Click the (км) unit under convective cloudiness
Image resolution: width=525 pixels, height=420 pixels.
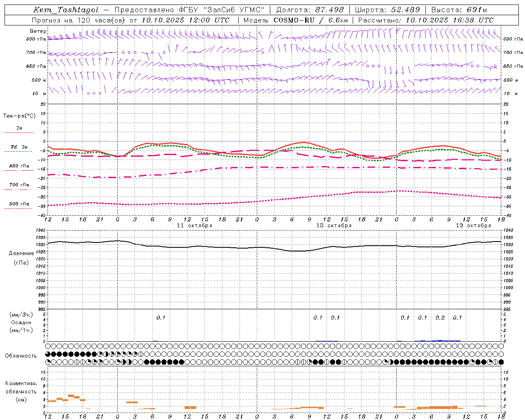coord(21,399)
